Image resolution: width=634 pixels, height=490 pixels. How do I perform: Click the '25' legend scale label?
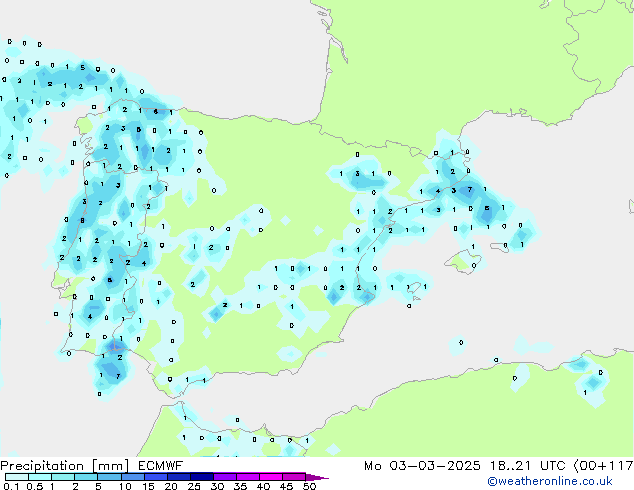coord(194,486)
